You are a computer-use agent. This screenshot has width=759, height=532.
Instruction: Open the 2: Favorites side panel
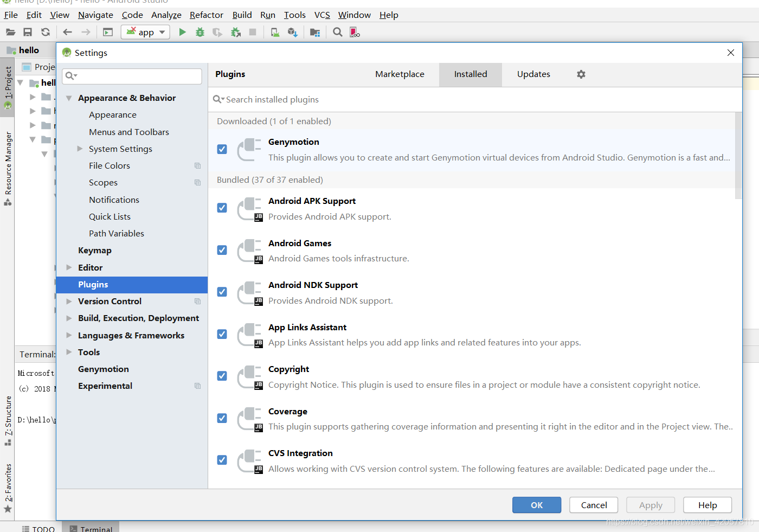pos(8,488)
